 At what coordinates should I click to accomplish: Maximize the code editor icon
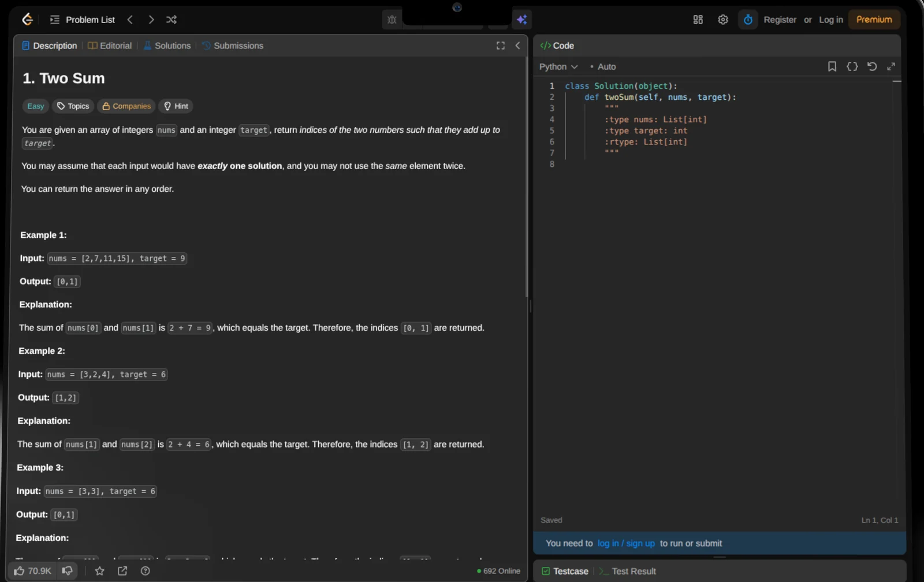(891, 67)
